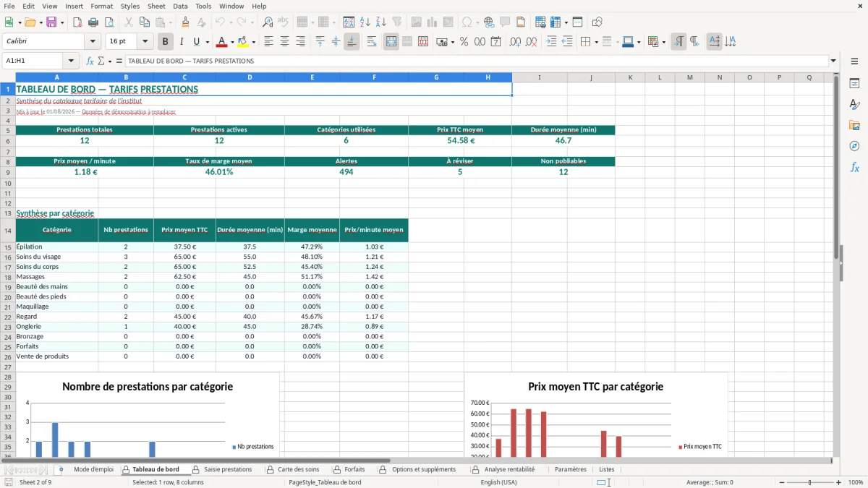This screenshot has height=488, width=868.
Task: Open the Sort dialog icon
Action: click(x=349, y=22)
